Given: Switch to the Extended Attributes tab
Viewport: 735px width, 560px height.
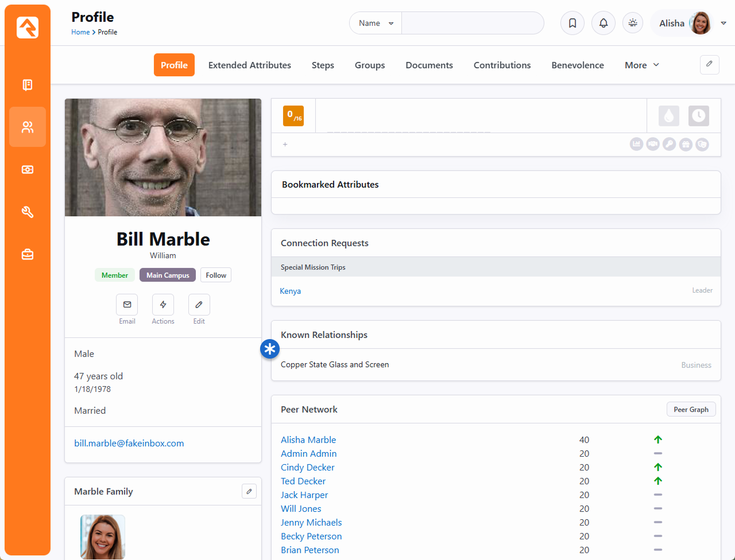Looking at the screenshot, I should (x=249, y=65).
